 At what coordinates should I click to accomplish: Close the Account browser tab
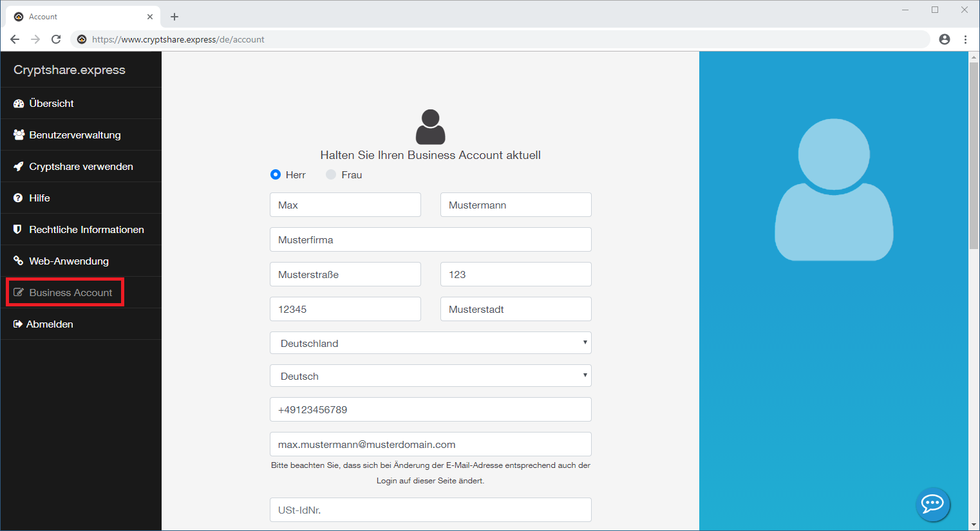pos(150,17)
